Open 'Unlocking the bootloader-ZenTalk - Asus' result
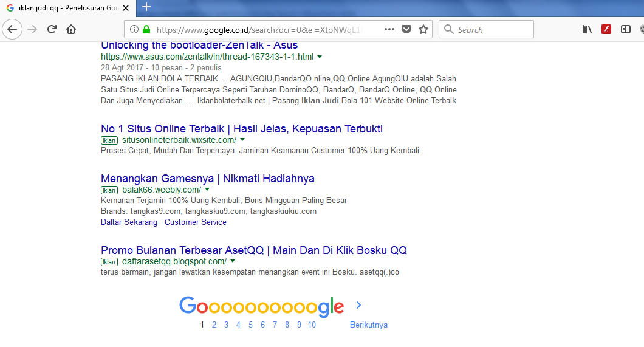644x347 pixels. 199,45
